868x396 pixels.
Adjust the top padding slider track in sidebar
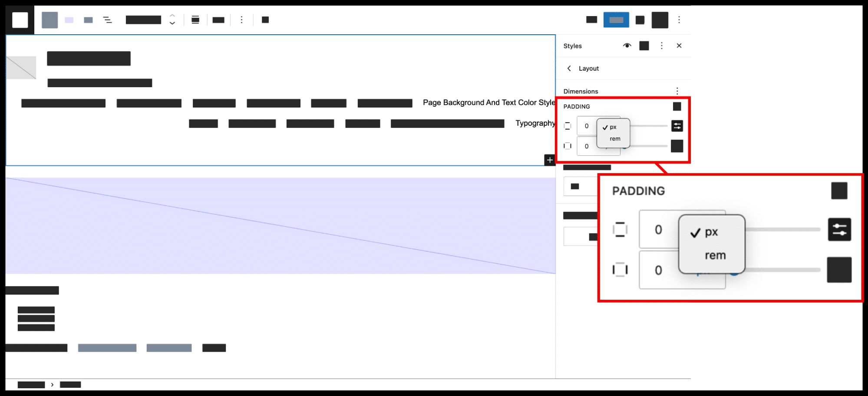(x=649, y=126)
